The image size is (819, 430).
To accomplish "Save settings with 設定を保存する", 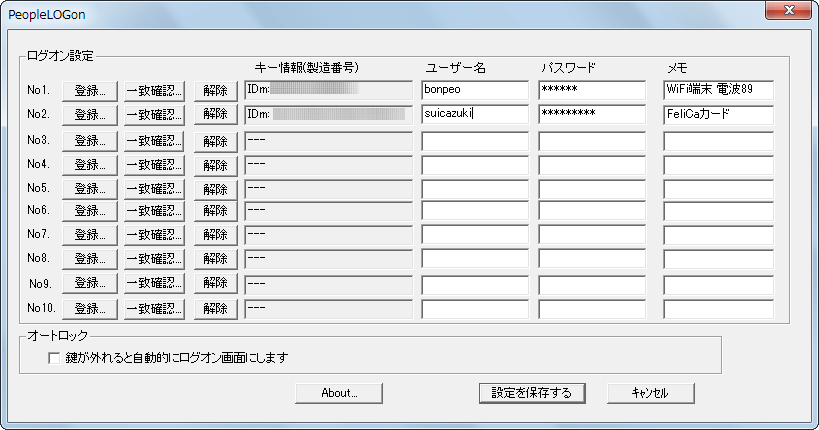I will point(532,393).
